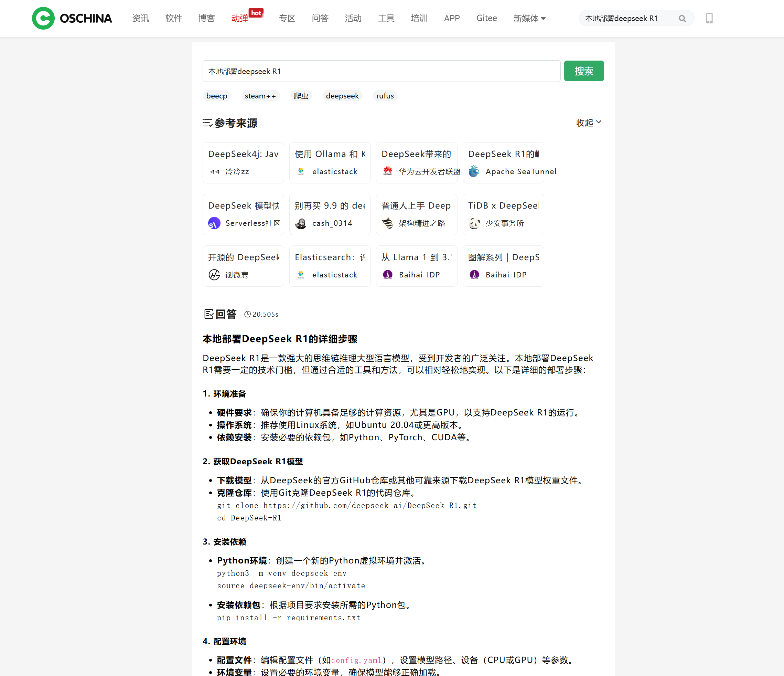Click Apache SeaTunnel avatar icon
The width and height of the screenshot is (784, 676).
tap(474, 171)
